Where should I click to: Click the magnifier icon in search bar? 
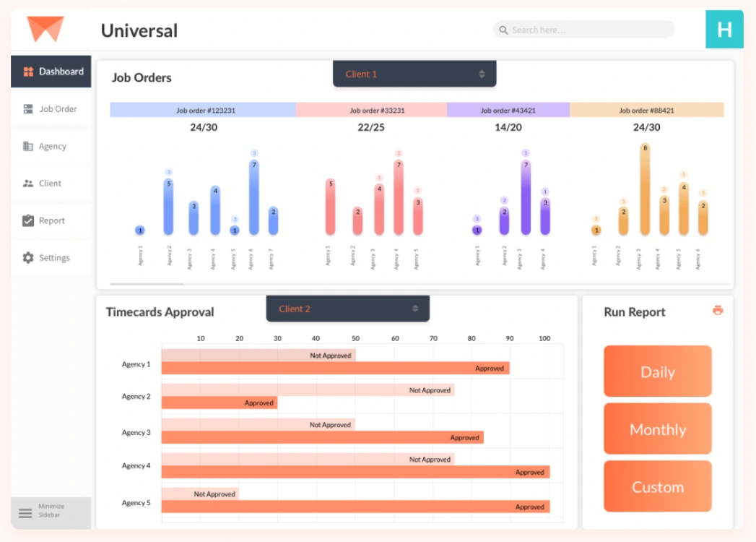(503, 30)
